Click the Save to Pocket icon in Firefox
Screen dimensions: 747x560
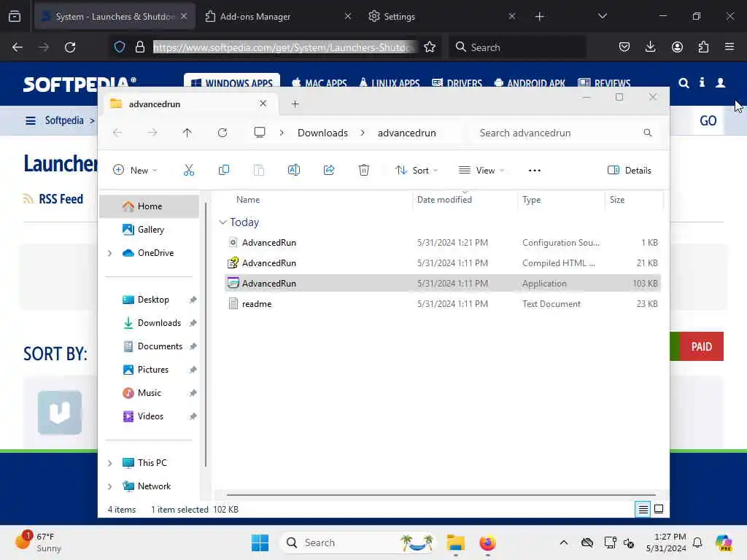tap(624, 47)
